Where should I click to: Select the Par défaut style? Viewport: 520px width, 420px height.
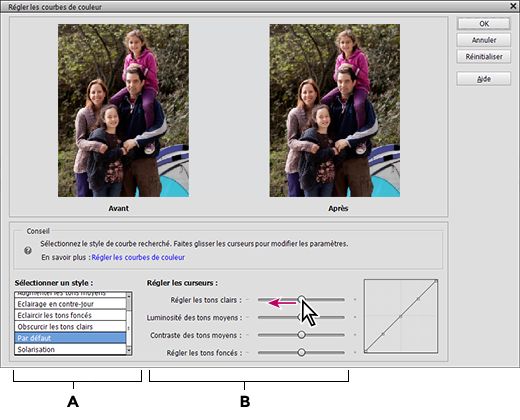70,338
